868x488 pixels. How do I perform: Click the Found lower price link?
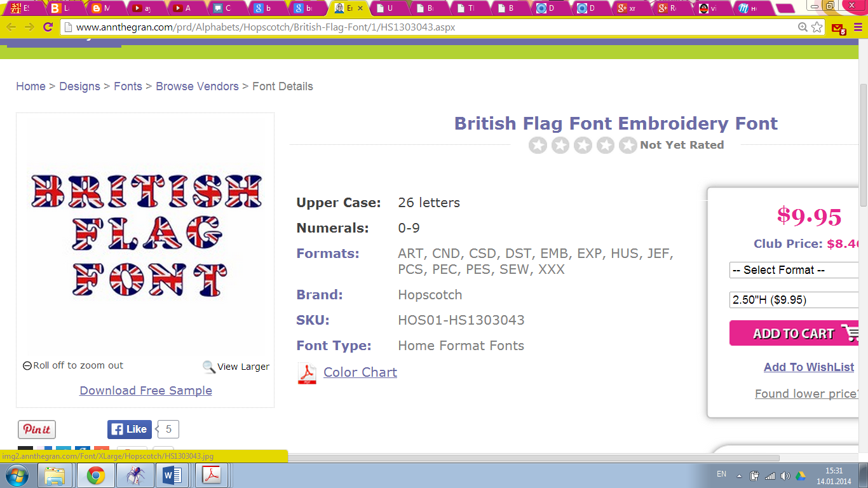point(807,394)
